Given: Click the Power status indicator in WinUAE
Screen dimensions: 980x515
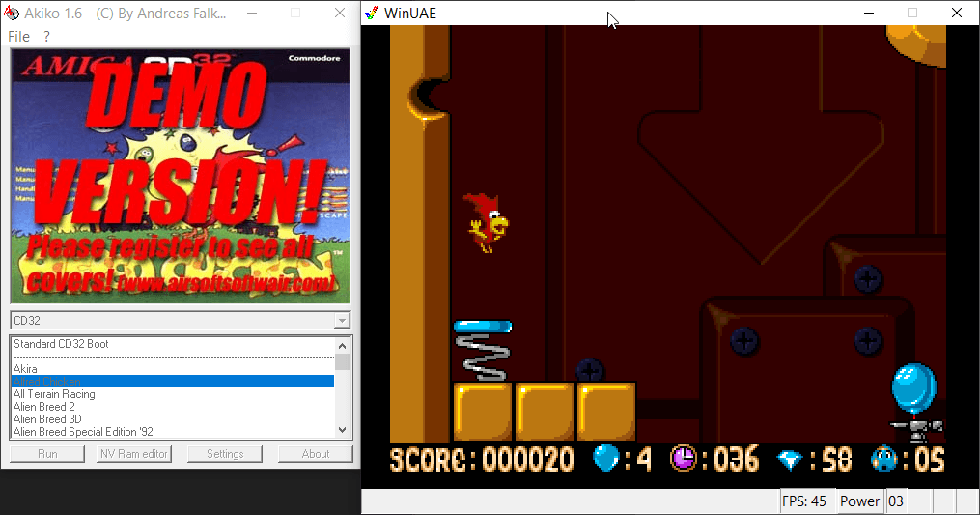Looking at the screenshot, I should tap(859, 501).
